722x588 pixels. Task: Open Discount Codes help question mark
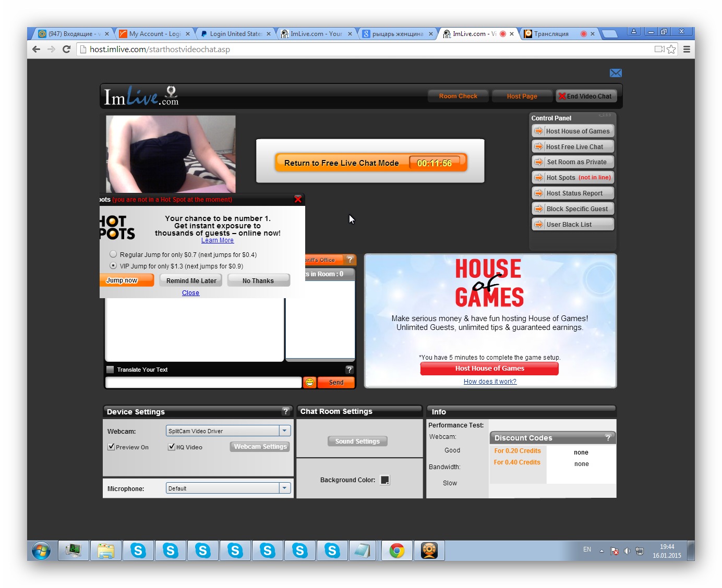tap(608, 438)
